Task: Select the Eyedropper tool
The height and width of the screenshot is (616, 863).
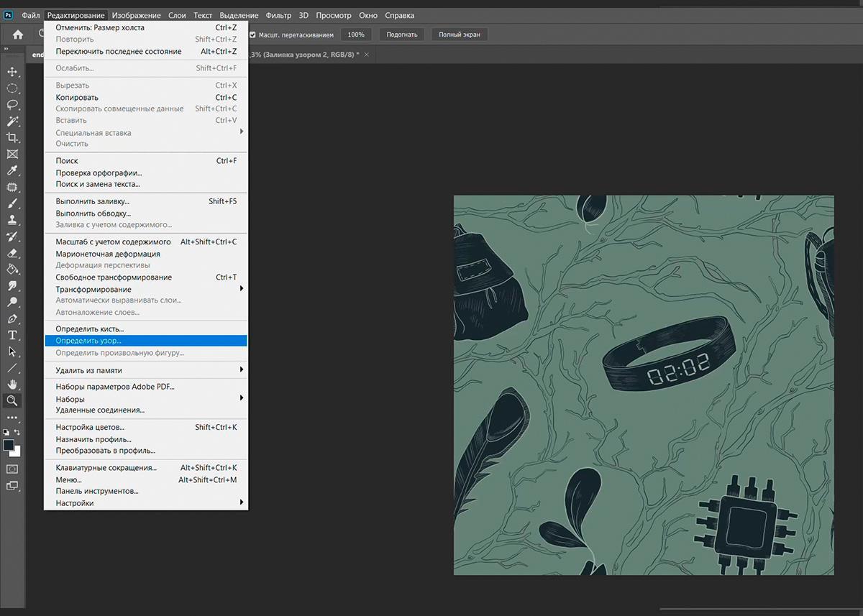Action: tap(12, 170)
